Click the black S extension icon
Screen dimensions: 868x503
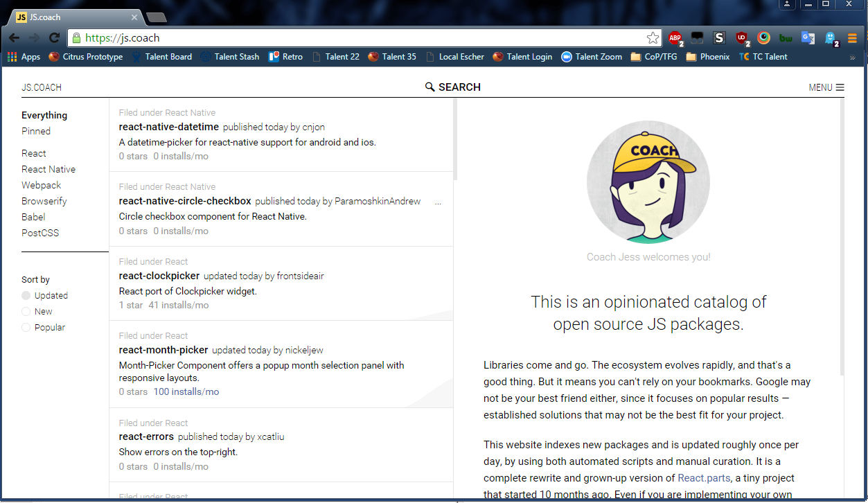(x=719, y=38)
